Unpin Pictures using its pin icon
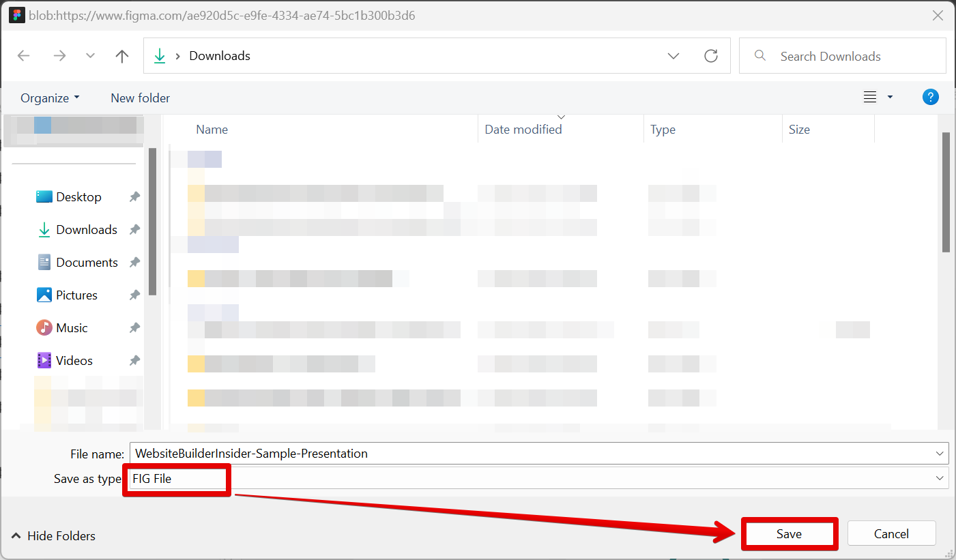This screenshot has width=956, height=560. point(134,295)
